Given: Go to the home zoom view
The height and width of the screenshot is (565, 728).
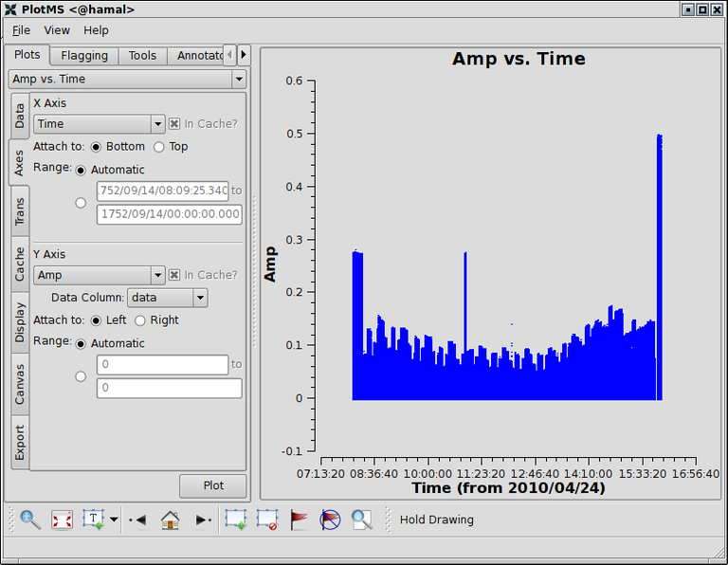Looking at the screenshot, I should click(170, 519).
